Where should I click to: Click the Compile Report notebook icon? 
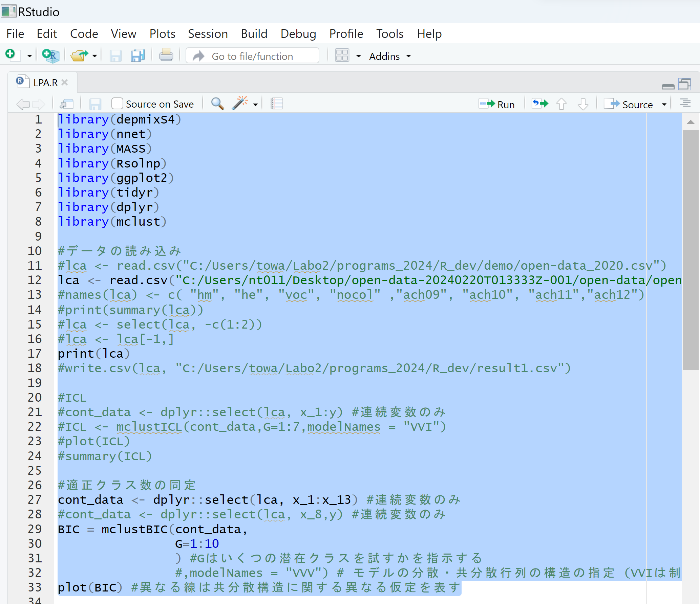[x=277, y=104]
